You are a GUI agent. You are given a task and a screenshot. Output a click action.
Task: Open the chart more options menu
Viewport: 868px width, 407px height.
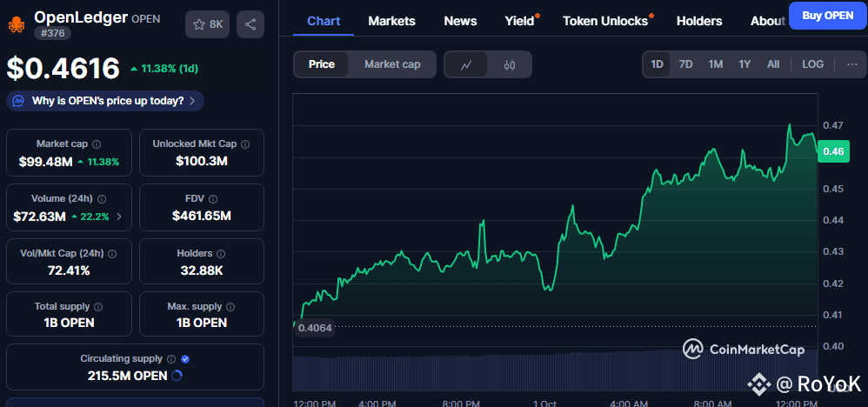[851, 64]
